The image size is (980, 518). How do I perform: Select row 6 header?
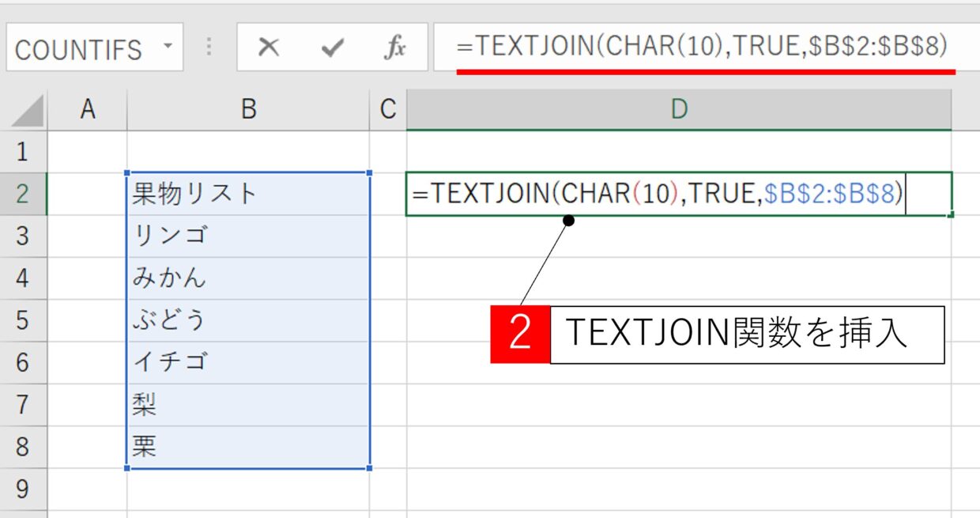click(x=23, y=363)
